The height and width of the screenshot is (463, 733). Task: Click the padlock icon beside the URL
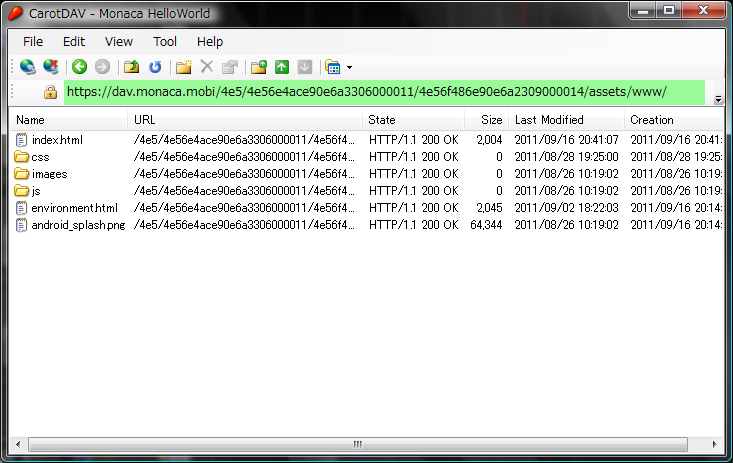[50, 92]
